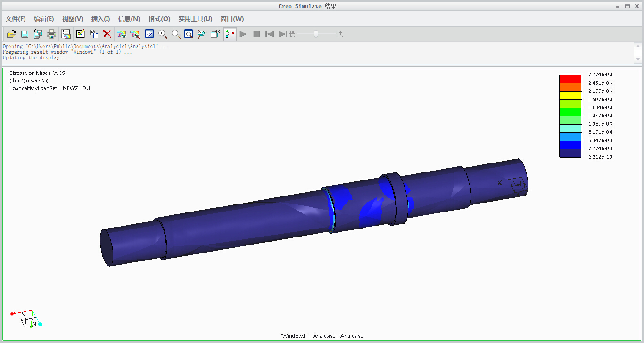
Task: Open the 视图(V) menu
Action: pos(73,19)
